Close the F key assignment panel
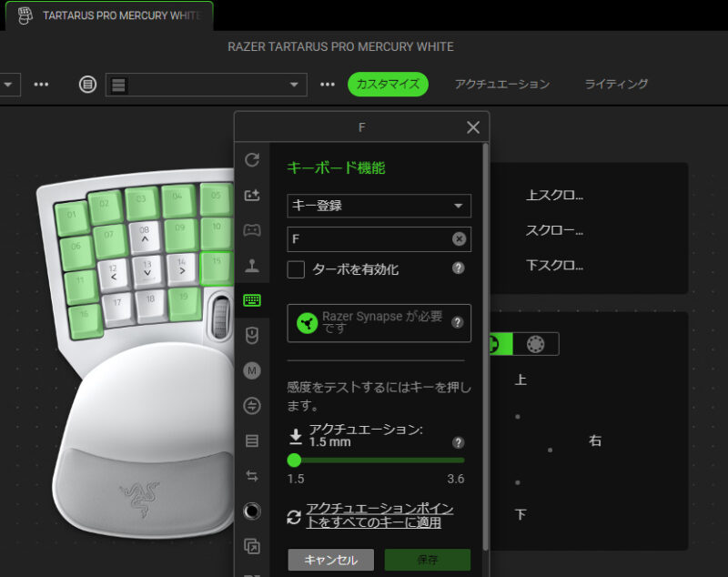728x577 pixels. 473,127
